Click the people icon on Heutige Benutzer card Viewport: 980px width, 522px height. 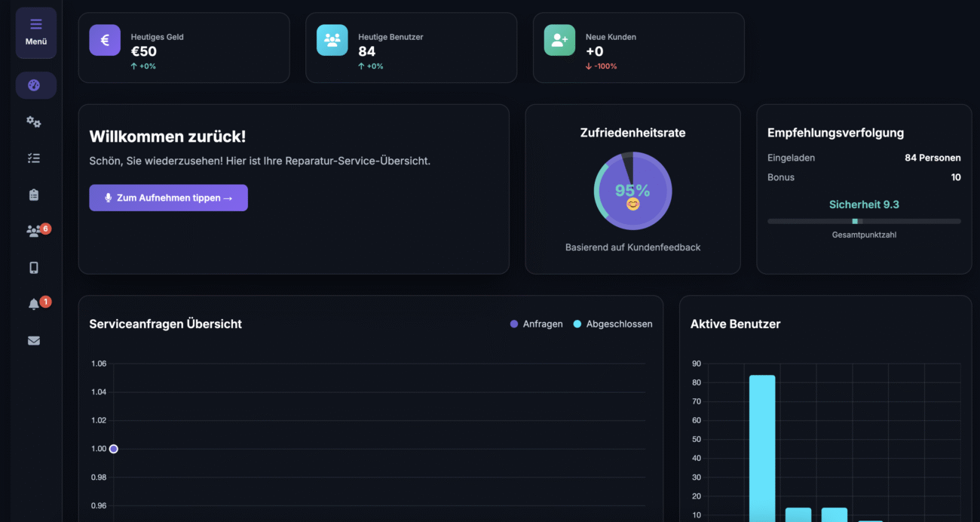[x=332, y=40]
